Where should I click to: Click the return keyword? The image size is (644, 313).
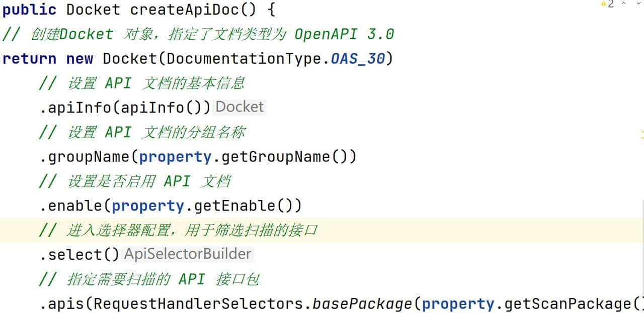coord(29,59)
